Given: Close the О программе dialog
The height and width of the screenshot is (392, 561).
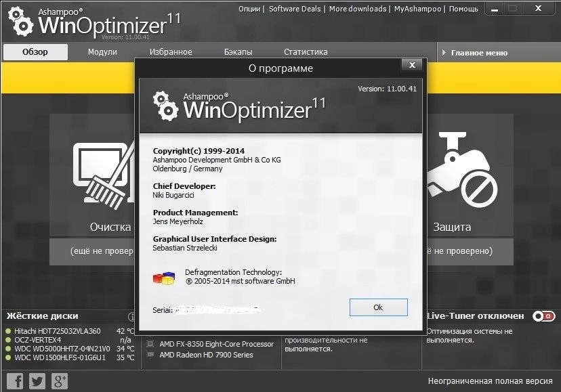Looking at the screenshot, I should pos(412,65).
